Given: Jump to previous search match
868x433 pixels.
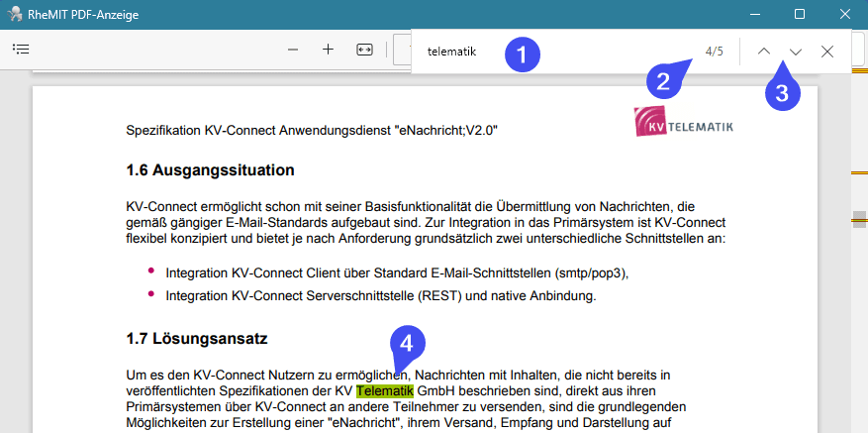Looking at the screenshot, I should click(764, 52).
